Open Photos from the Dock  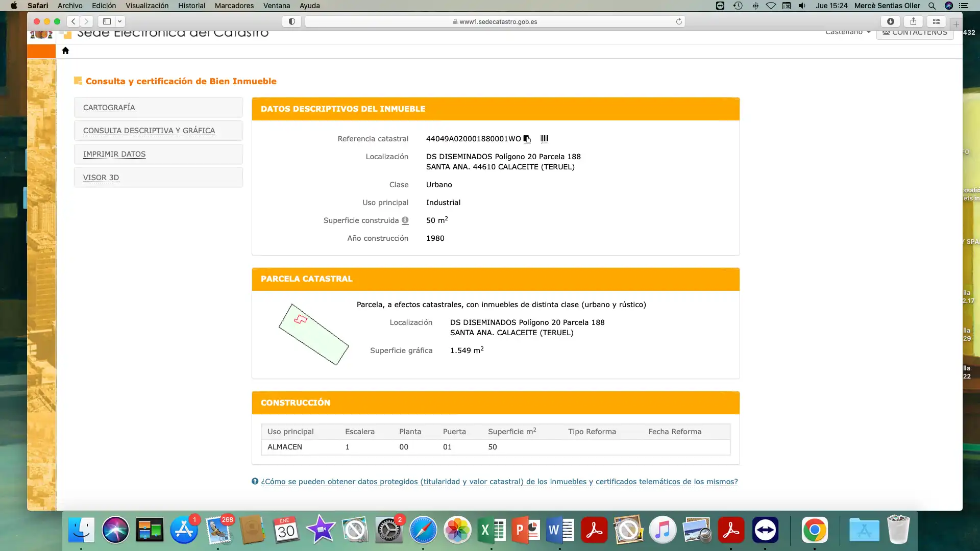457,530
